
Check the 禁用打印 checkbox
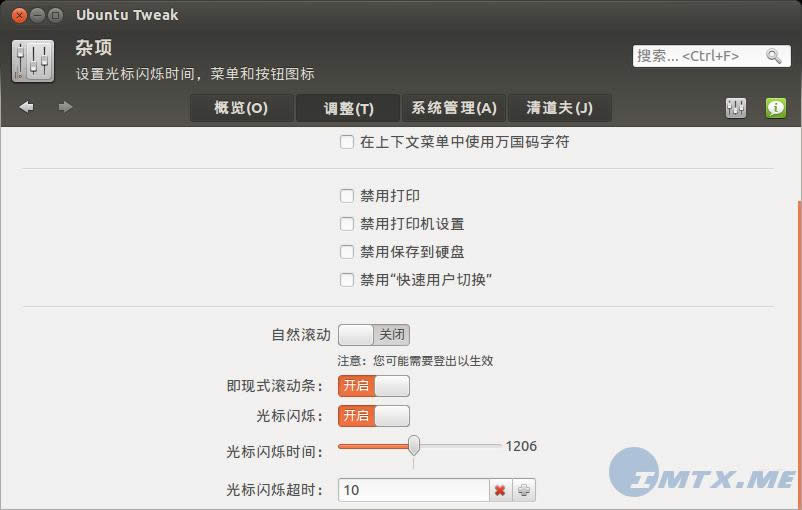tap(347, 196)
